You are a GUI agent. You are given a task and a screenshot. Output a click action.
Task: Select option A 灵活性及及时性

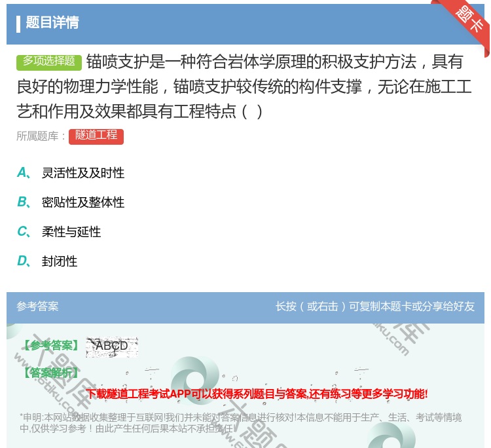[71, 173]
